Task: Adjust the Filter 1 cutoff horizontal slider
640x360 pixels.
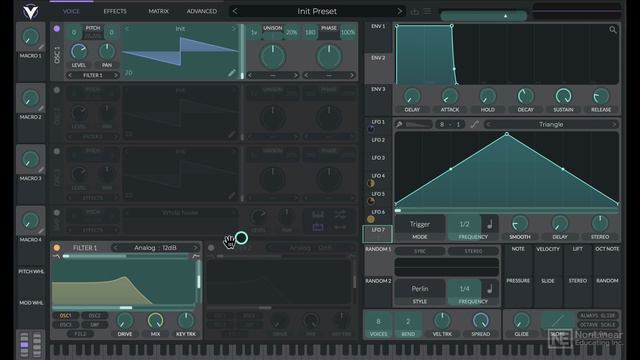Action: click(123, 307)
